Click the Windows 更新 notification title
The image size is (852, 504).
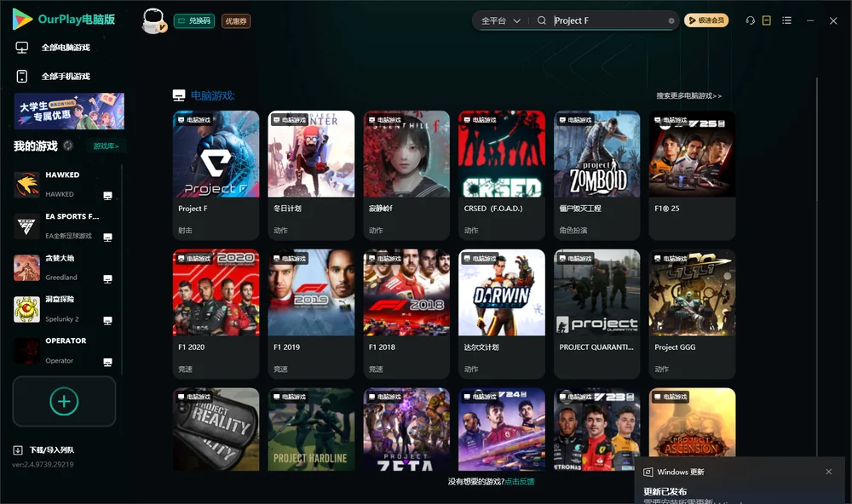680,472
